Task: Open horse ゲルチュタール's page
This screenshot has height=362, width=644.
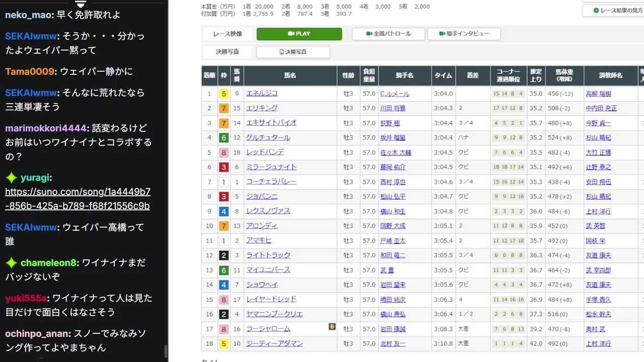Action: click(268, 137)
